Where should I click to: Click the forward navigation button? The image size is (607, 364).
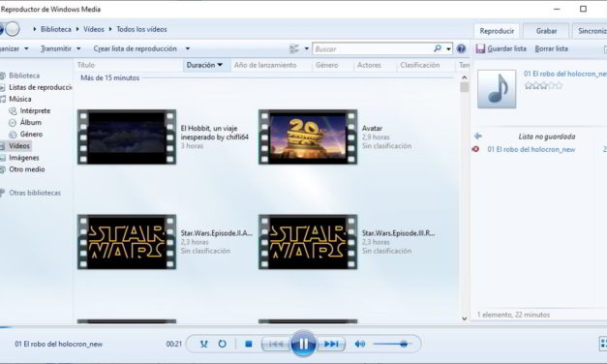(13, 29)
